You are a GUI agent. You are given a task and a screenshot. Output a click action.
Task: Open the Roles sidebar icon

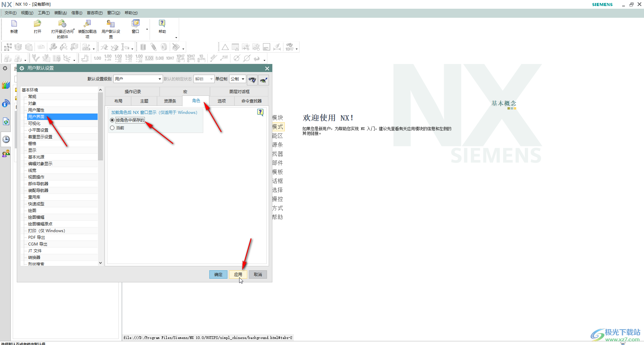[x=6, y=154]
